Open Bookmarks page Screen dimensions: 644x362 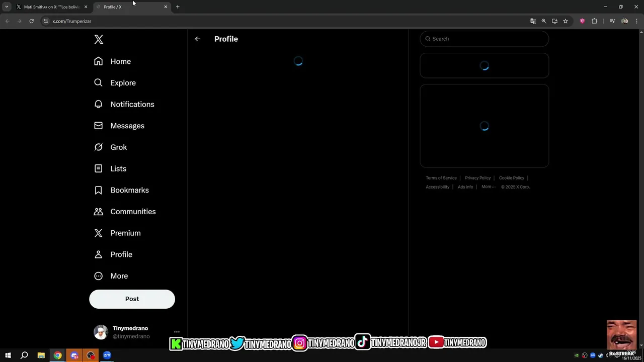122,190
